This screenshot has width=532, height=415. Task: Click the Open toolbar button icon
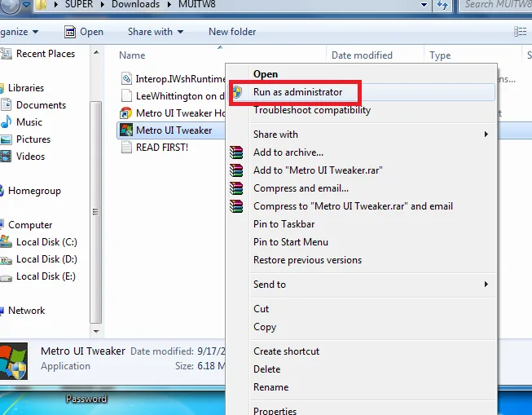(x=70, y=32)
